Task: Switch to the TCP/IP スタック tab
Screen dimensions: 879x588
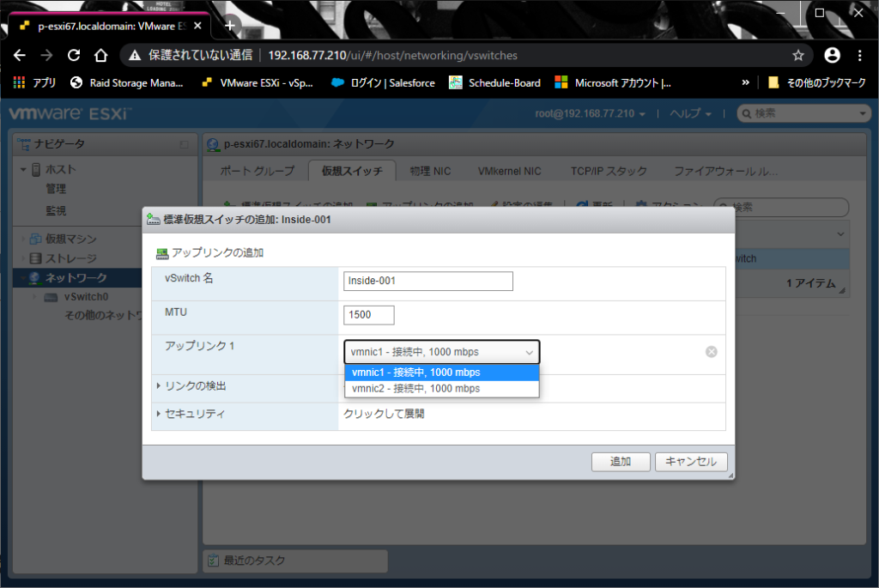Action: (609, 171)
